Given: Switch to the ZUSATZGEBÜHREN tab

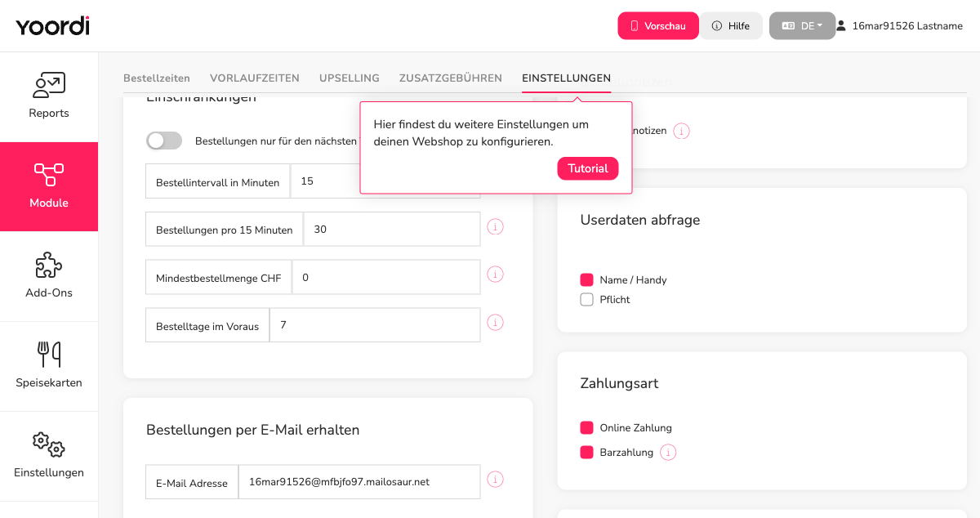Looking at the screenshot, I should tap(451, 78).
